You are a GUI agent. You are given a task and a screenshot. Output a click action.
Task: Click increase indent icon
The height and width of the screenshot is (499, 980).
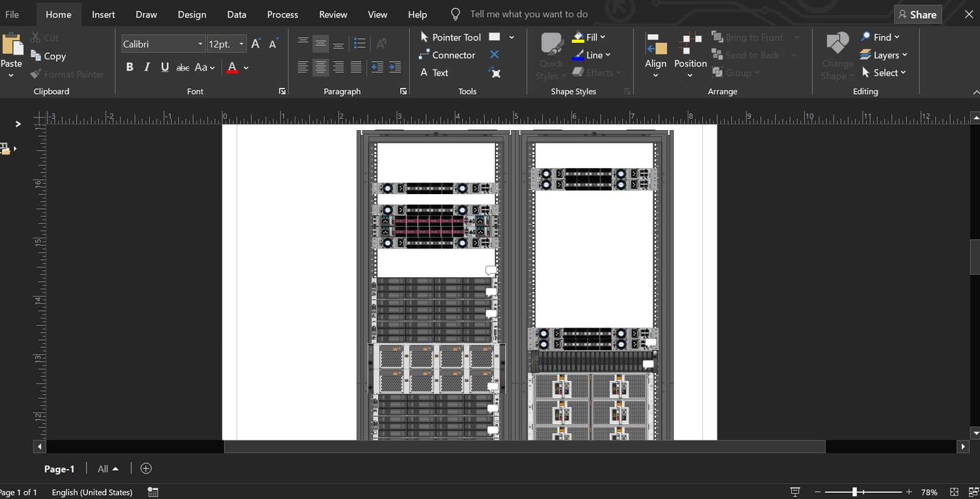[x=395, y=67]
